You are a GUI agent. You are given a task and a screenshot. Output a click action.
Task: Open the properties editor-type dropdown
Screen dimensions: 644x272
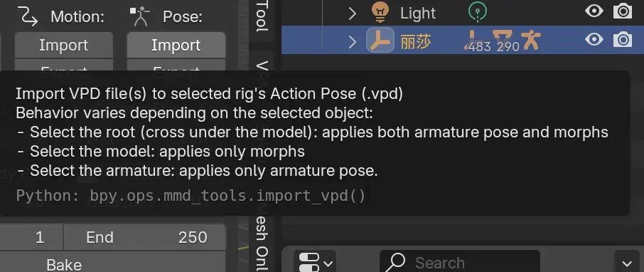click(315, 262)
